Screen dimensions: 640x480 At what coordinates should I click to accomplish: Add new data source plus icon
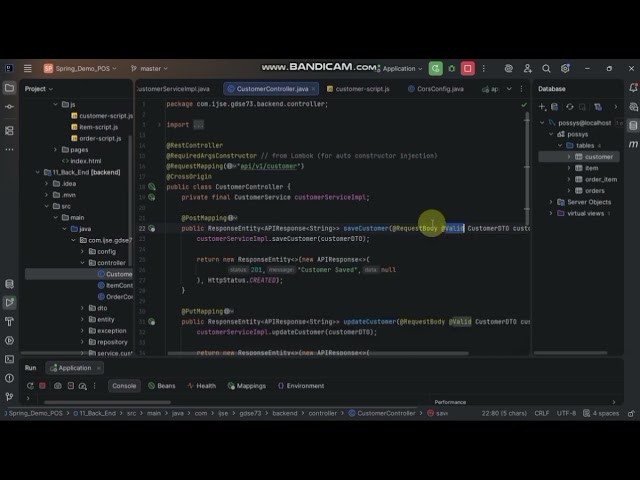click(x=542, y=107)
